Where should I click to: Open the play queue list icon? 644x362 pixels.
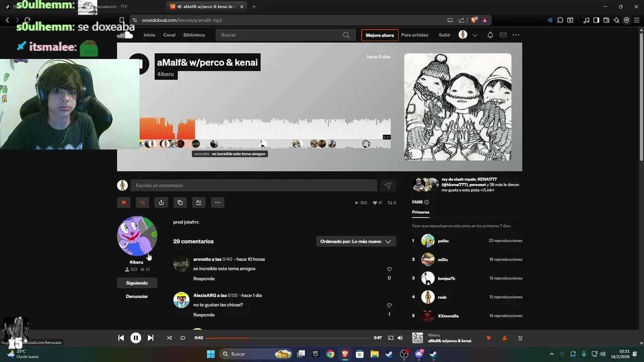coord(520,338)
